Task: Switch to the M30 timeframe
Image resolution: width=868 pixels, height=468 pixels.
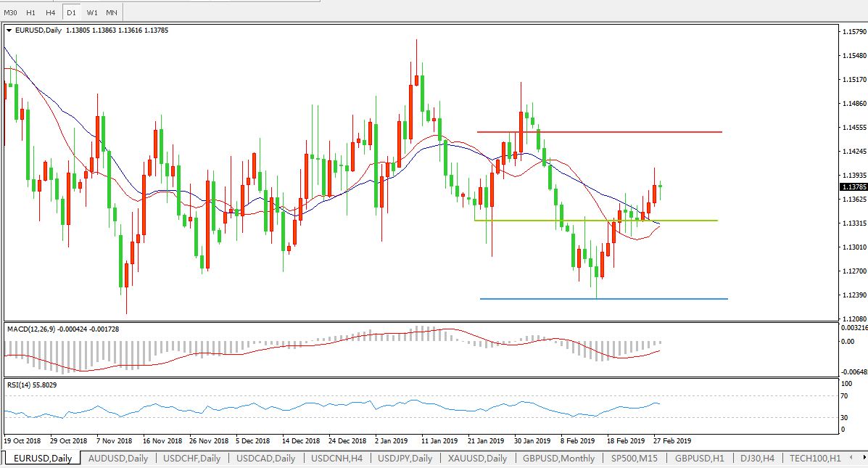Action: point(10,12)
